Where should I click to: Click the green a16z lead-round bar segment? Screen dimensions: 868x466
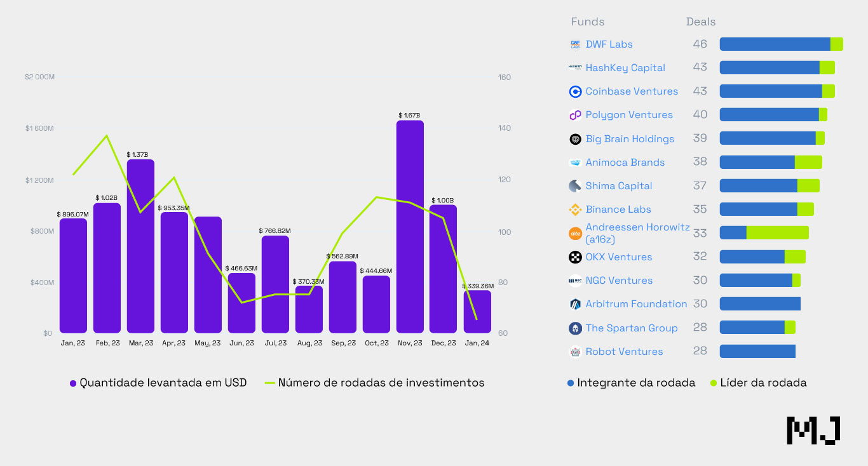(778, 233)
